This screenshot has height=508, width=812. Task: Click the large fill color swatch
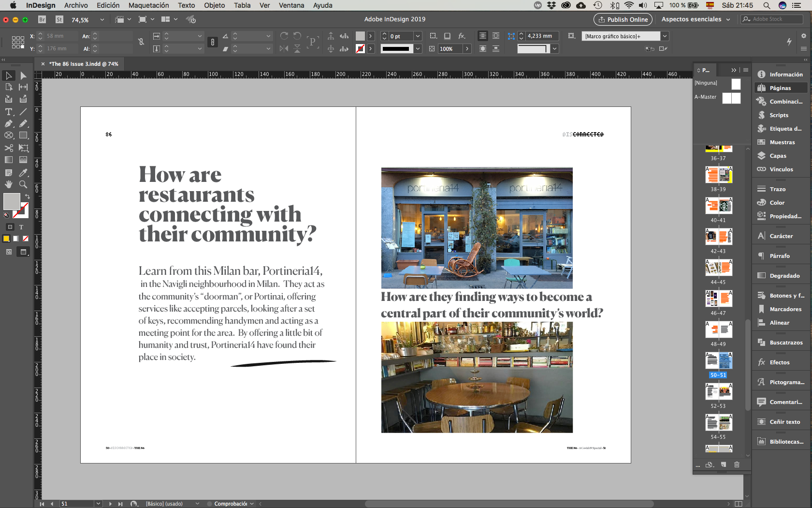click(12, 201)
